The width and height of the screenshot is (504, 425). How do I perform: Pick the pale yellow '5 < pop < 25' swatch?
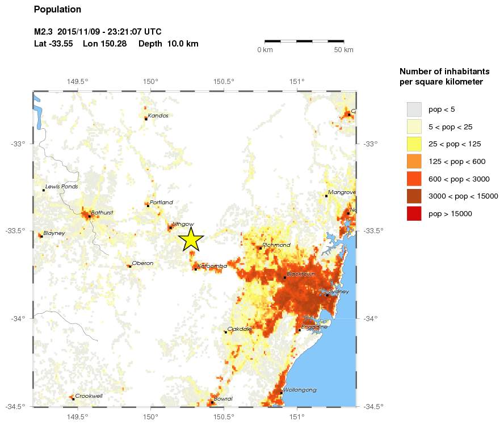coord(414,127)
